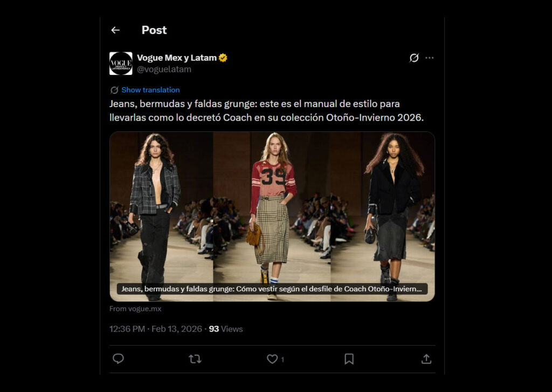The image size is (552, 392).
Task: Open the Share post icon
Action: [x=426, y=359]
